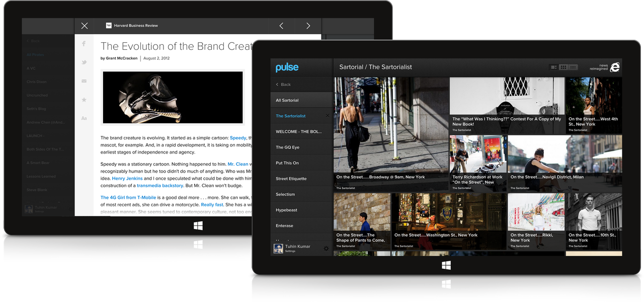Share the article on Twitter
The image size is (644, 302).
[x=84, y=62]
